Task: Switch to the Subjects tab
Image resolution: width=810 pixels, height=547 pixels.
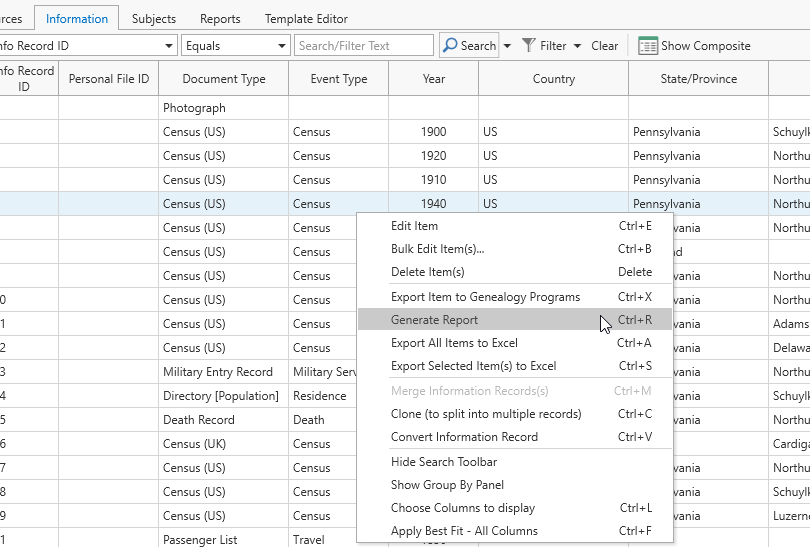Action: click(153, 19)
